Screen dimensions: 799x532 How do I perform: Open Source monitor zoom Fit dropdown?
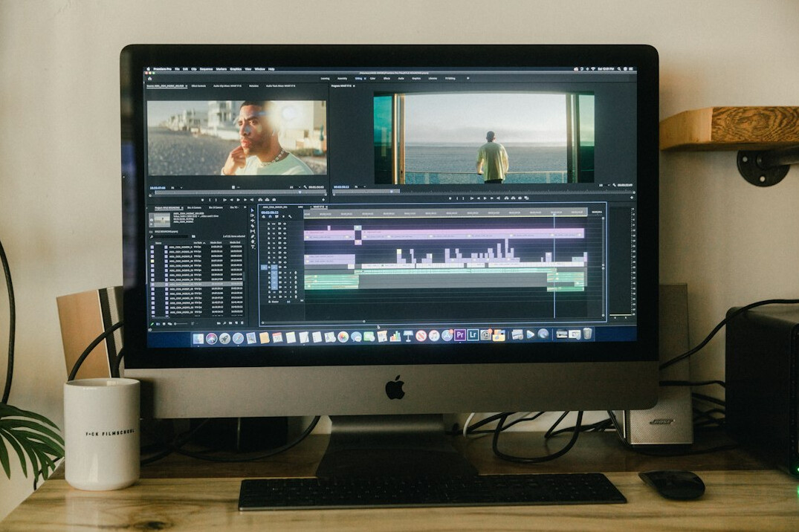177,187
